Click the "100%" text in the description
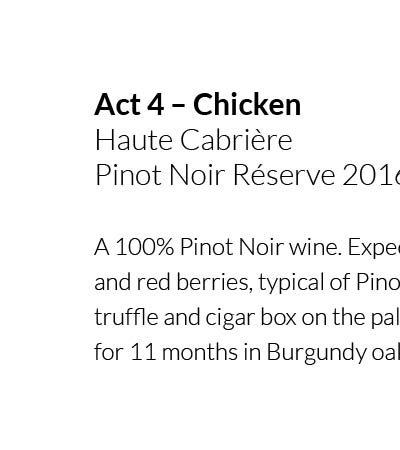 [144, 247]
